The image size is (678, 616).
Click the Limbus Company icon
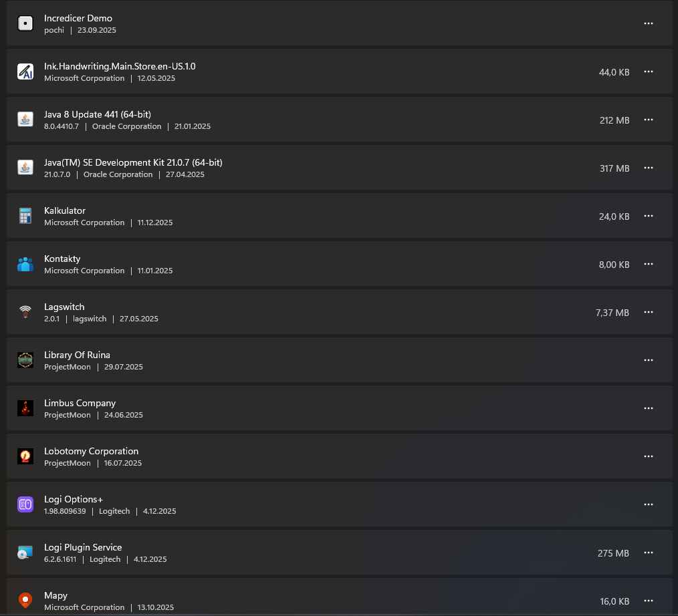point(25,408)
